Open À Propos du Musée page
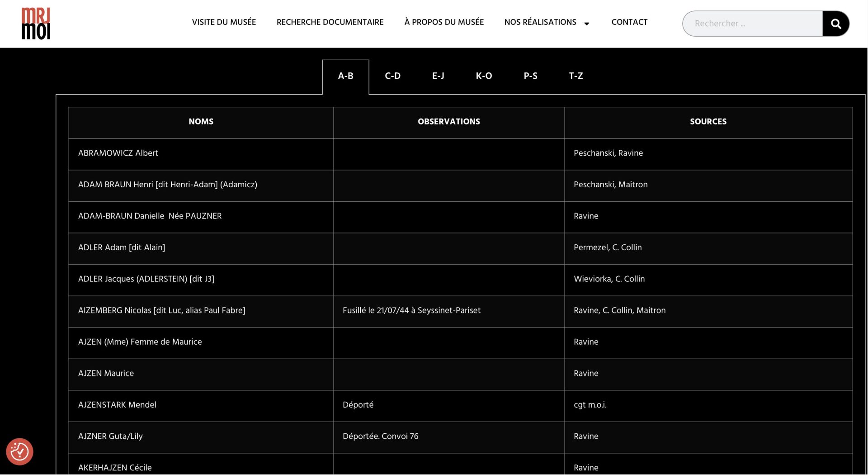868x475 pixels. (443, 22)
